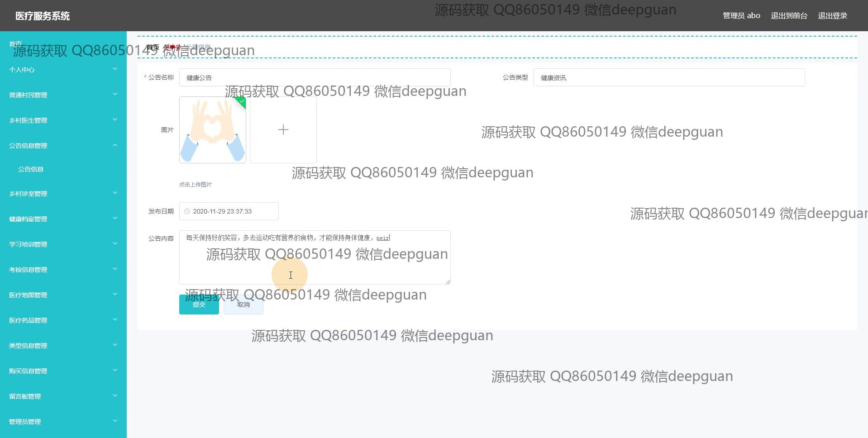Screen dimensions: 868x438
Task: Click the plus icon to upload another image
Action: (x=283, y=130)
